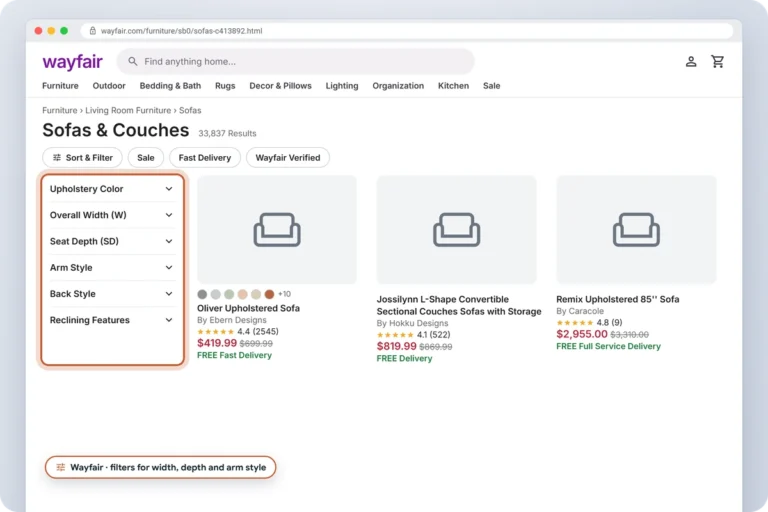Viewport: 768px width, 512px height.
Task: Select the dark gray color swatch
Action: point(202,294)
